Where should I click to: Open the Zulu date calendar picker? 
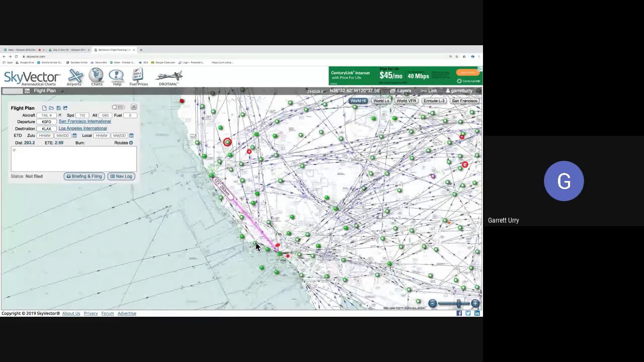(74, 135)
